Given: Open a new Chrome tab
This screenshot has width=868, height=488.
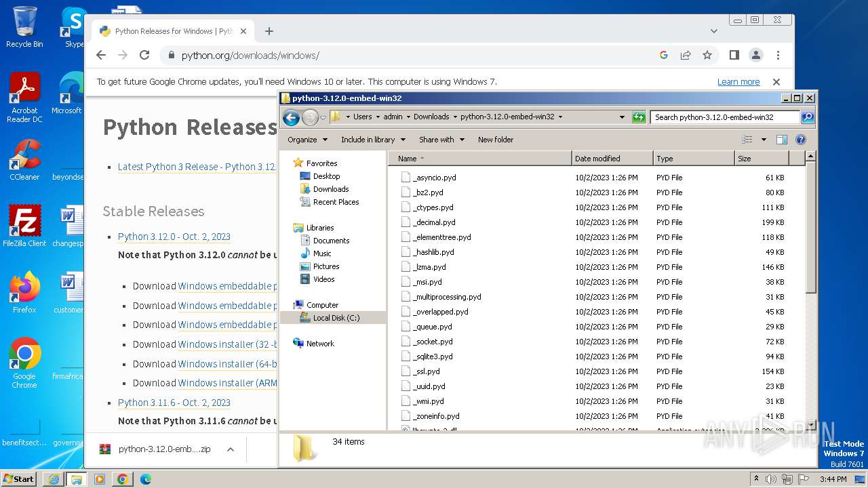Looking at the screenshot, I should tap(269, 31).
